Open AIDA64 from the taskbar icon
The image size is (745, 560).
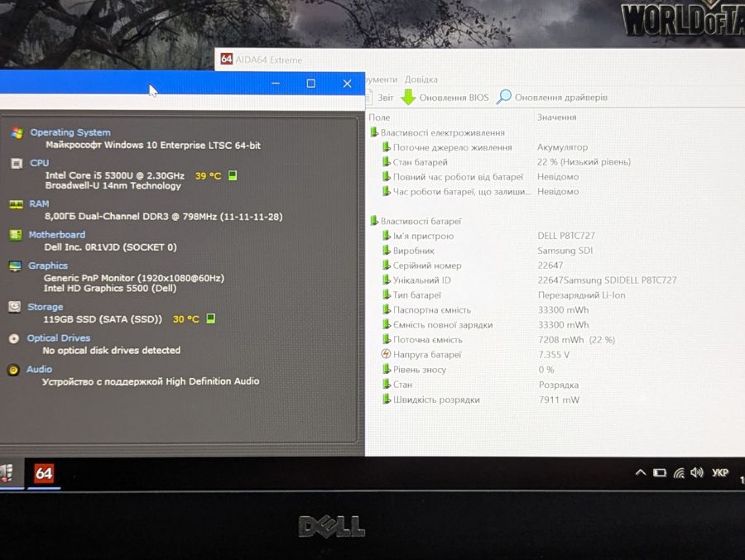[x=43, y=473]
